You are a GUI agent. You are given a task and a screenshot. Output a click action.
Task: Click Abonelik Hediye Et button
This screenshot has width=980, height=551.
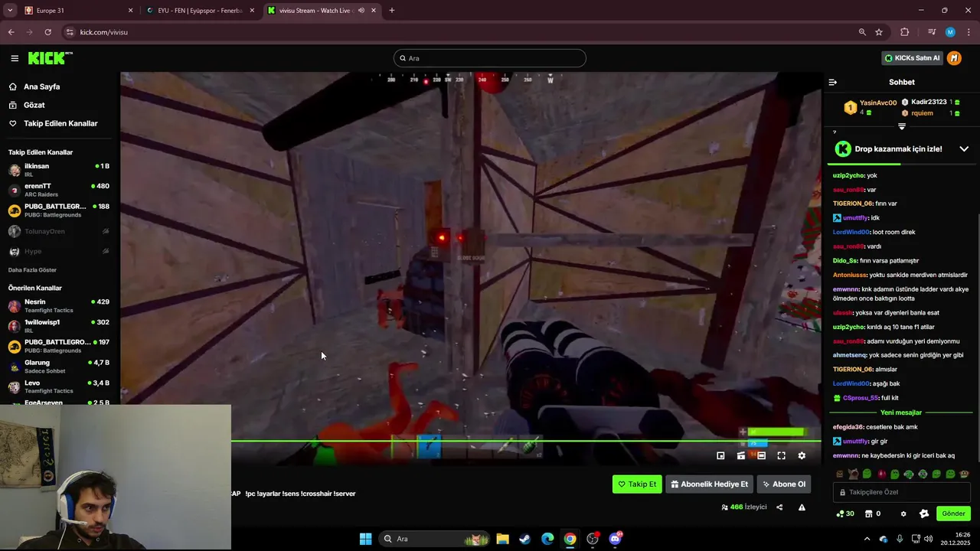pos(709,484)
